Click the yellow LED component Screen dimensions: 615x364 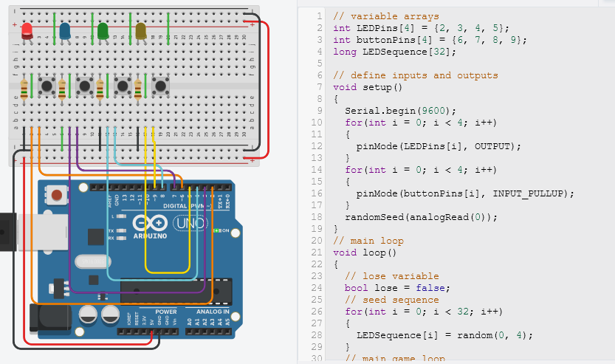pyautogui.click(x=141, y=30)
